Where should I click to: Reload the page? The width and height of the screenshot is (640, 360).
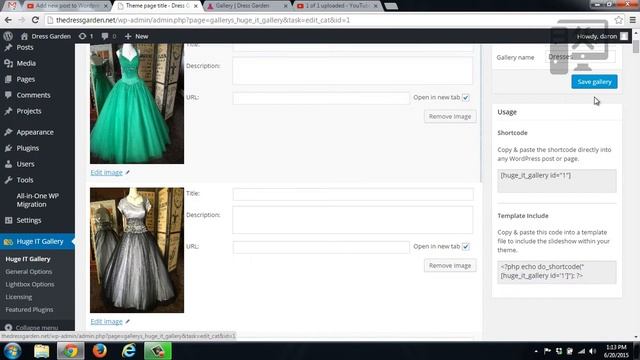click(36, 20)
